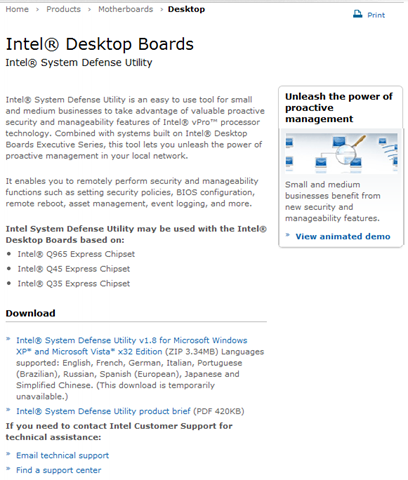Click the network magnifier demo image

(x=341, y=153)
